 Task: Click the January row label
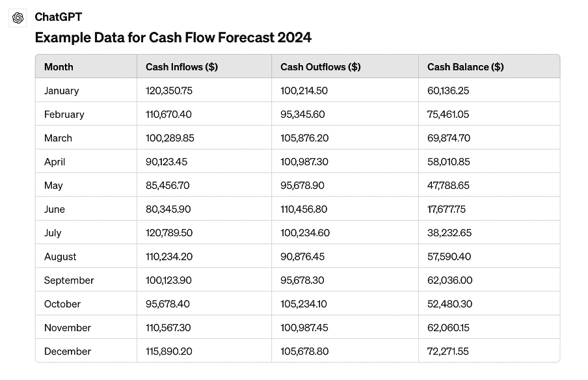(x=61, y=91)
